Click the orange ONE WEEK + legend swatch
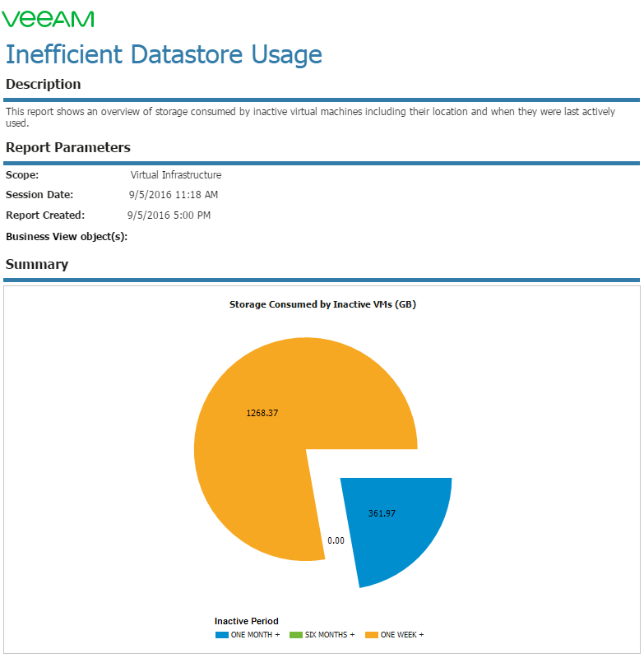 coord(371,635)
